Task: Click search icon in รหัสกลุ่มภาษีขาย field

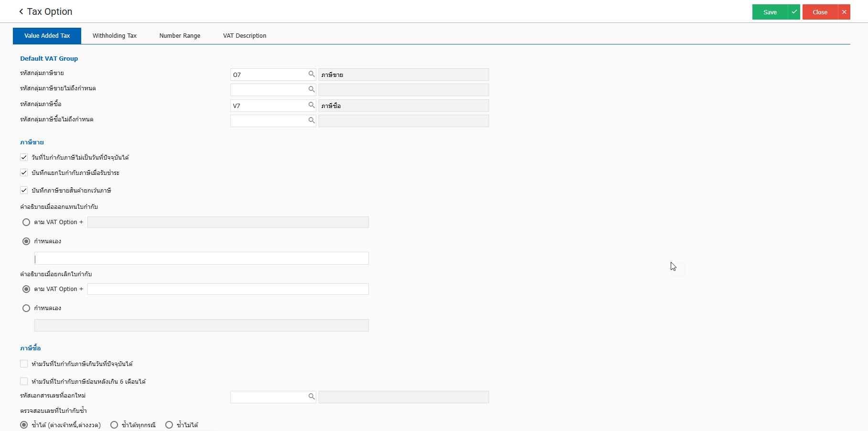Action: (x=311, y=74)
